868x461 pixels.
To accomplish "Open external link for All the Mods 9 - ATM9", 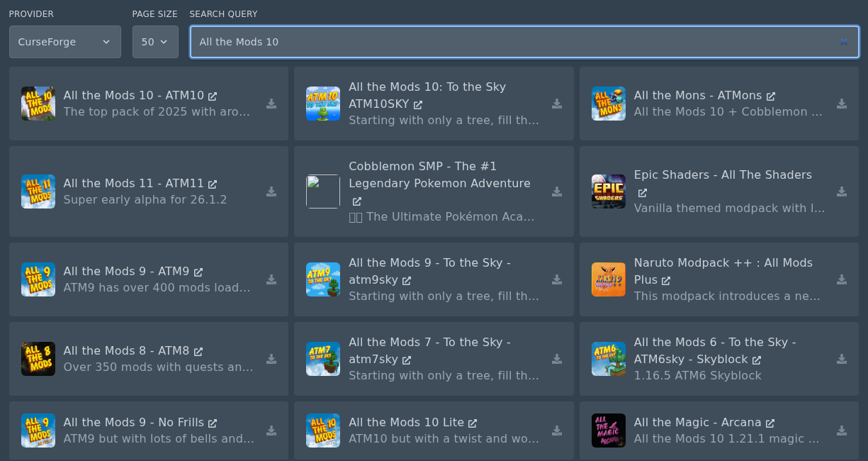I will [x=198, y=272].
